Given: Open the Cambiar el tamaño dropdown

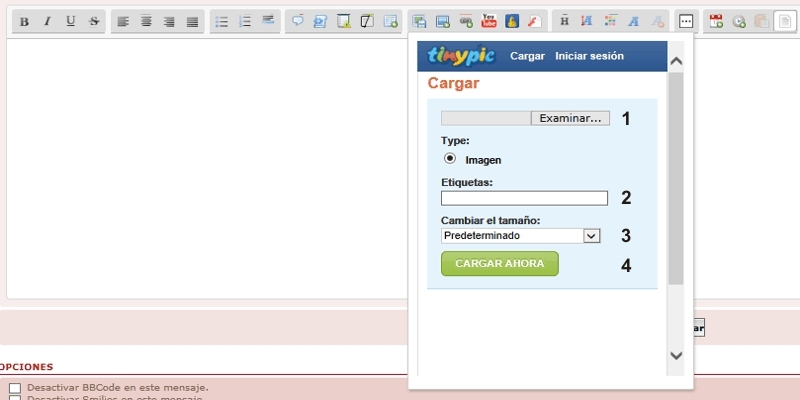Looking at the screenshot, I should pyautogui.click(x=520, y=236).
